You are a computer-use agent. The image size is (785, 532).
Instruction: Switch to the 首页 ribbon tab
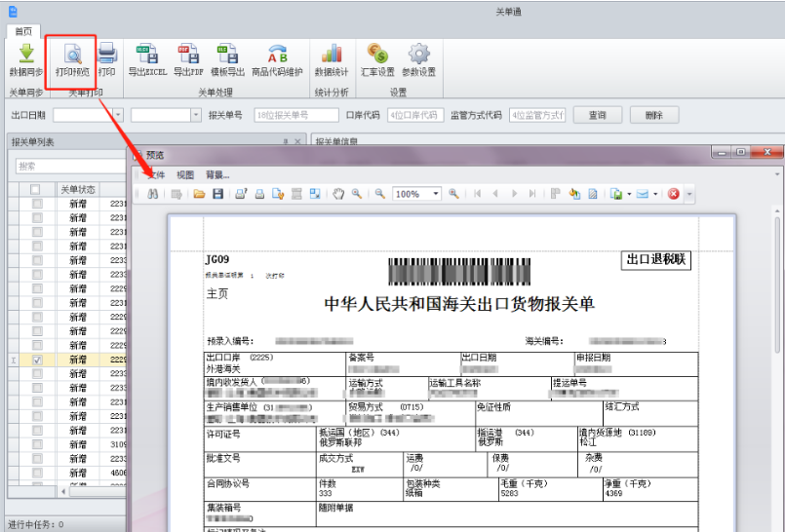(23, 31)
